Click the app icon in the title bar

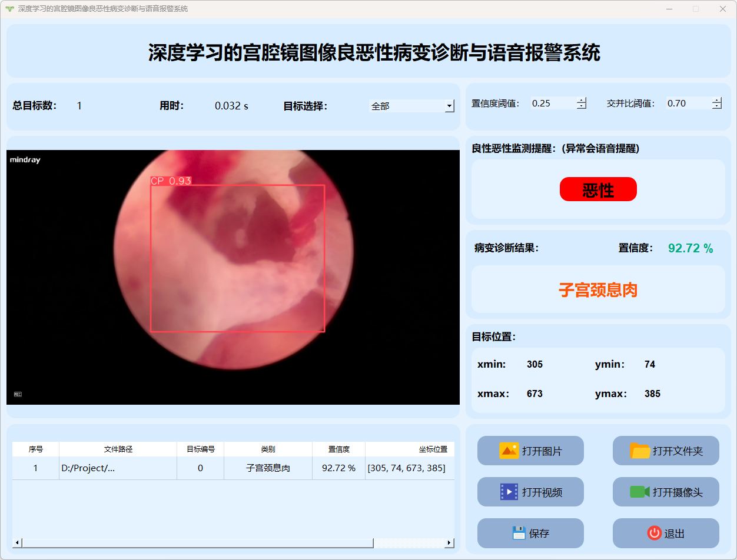click(9, 9)
